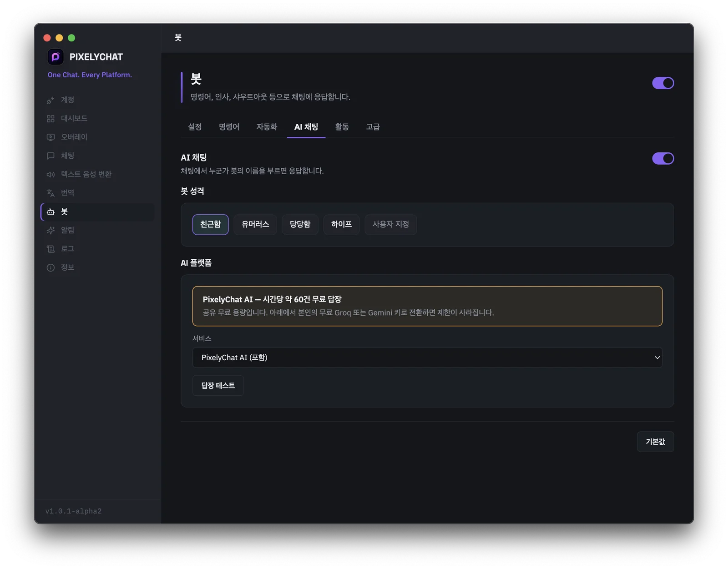Viewport: 728px width, 569px height.
Task: Minimize the window with yellow button
Action: [x=59, y=38]
